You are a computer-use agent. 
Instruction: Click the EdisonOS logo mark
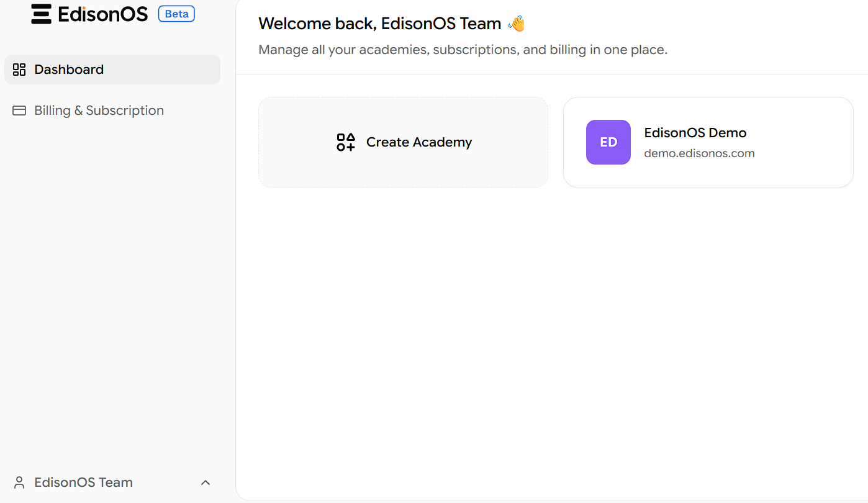[x=42, y=14]
